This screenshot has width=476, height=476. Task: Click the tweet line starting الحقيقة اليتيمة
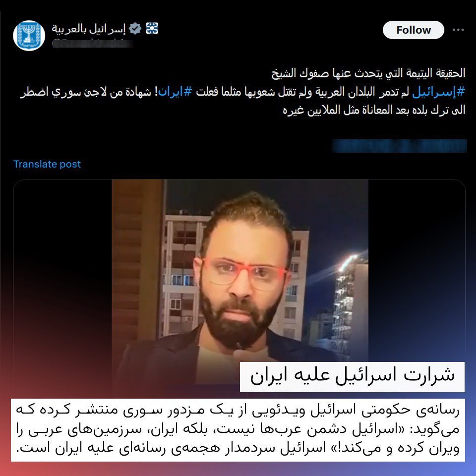tap(368, 73)
